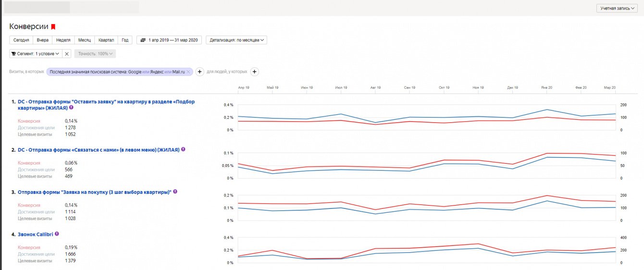Add a visit condition with the plus button
644x270 pixels.
[200, 72]
